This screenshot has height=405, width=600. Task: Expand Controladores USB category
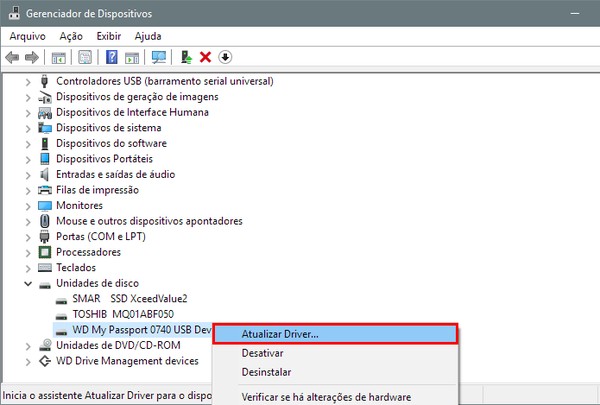[28, 82]
